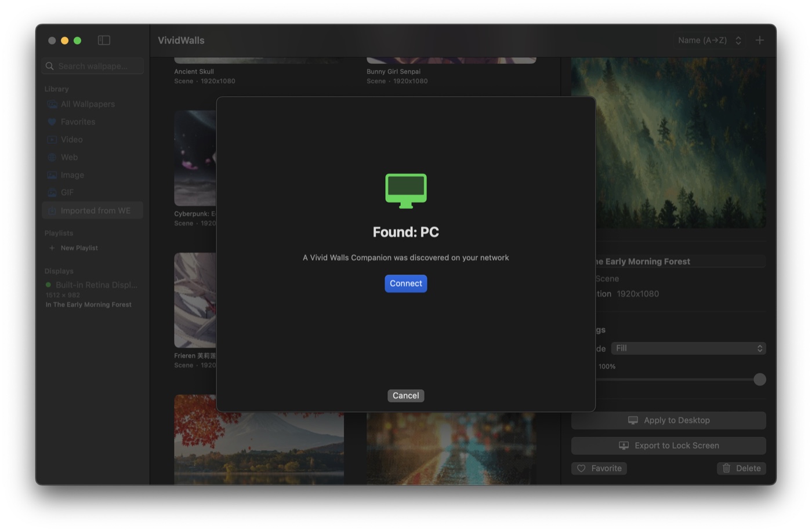812x532 pixels.
Task: Click the Video sidebar icon
Action: (52, 140)
